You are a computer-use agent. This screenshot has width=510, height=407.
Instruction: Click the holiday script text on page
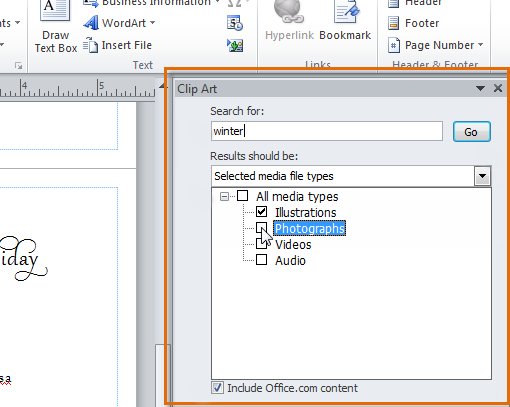pyautogui.click(x=23, y=258)
